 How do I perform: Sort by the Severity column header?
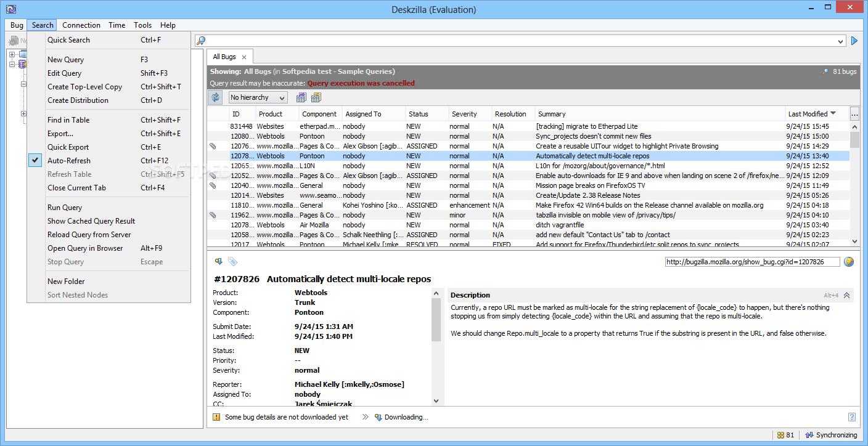click(470, 114)
